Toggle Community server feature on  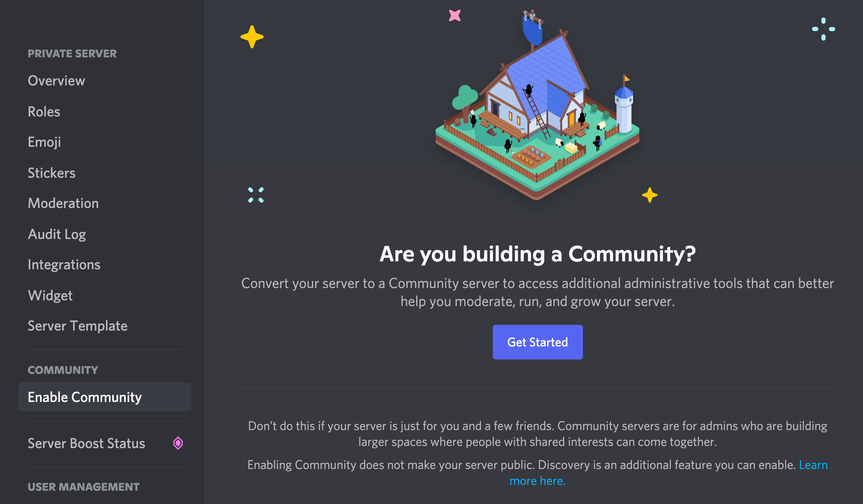537,342
